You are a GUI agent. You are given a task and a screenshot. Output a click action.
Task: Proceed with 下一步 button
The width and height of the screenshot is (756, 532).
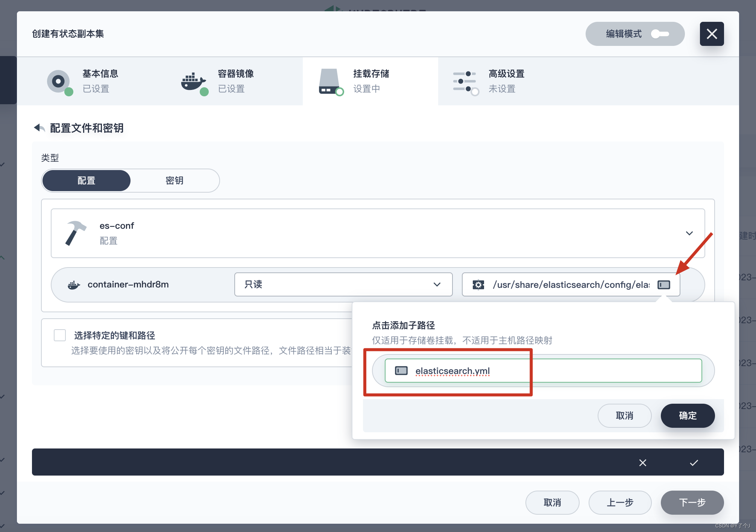[692, 503]
